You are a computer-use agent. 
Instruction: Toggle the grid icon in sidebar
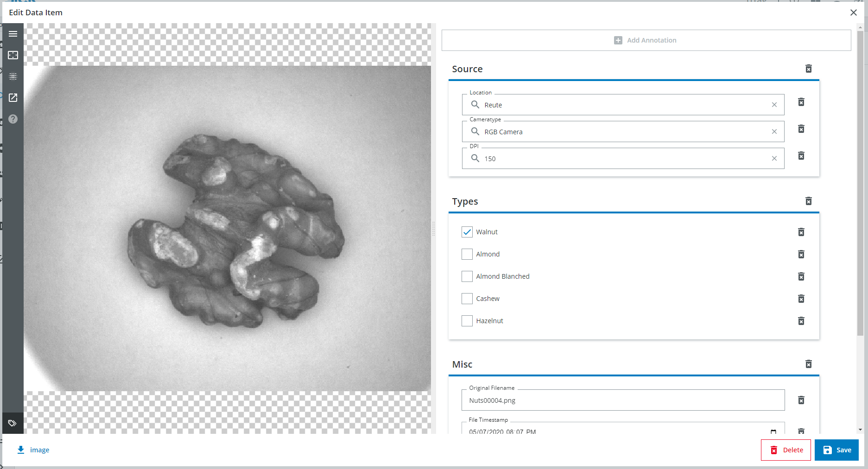13,76
